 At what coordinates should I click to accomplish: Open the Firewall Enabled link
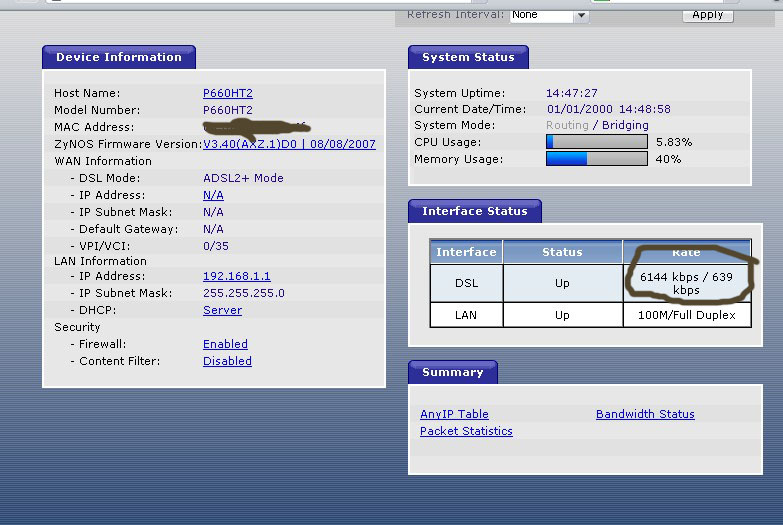click(225, 344)
